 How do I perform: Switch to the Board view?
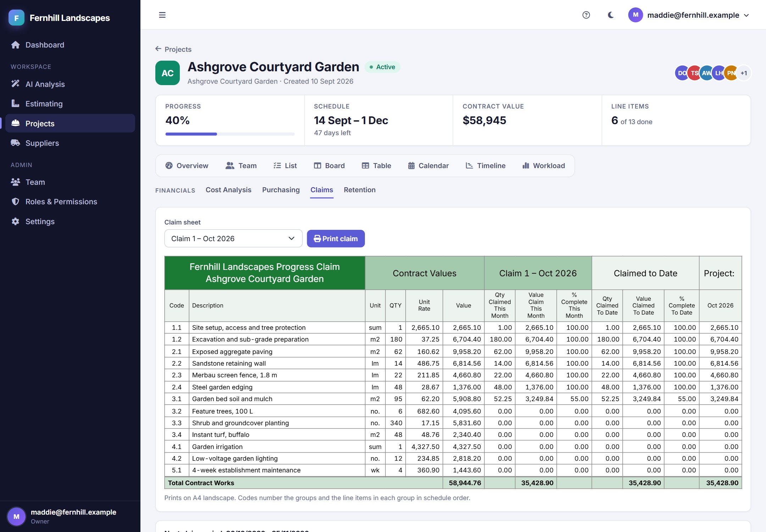click(329, 166)
